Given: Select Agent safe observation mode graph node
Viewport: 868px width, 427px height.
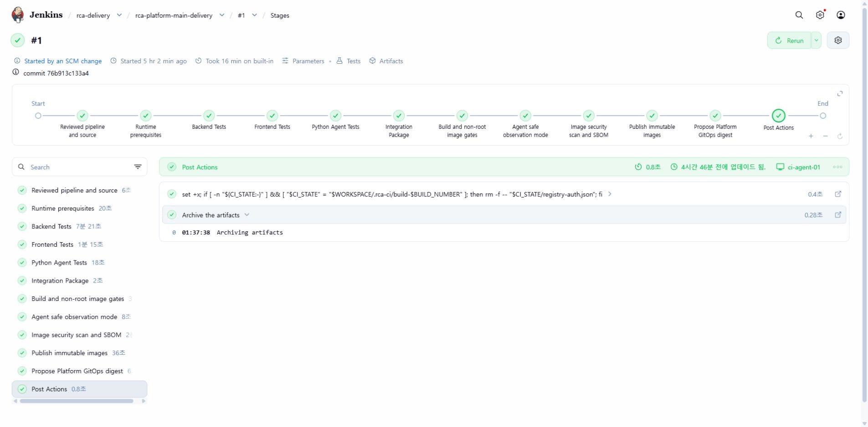Looking at the screenshot, I should [x=525, y=116].
